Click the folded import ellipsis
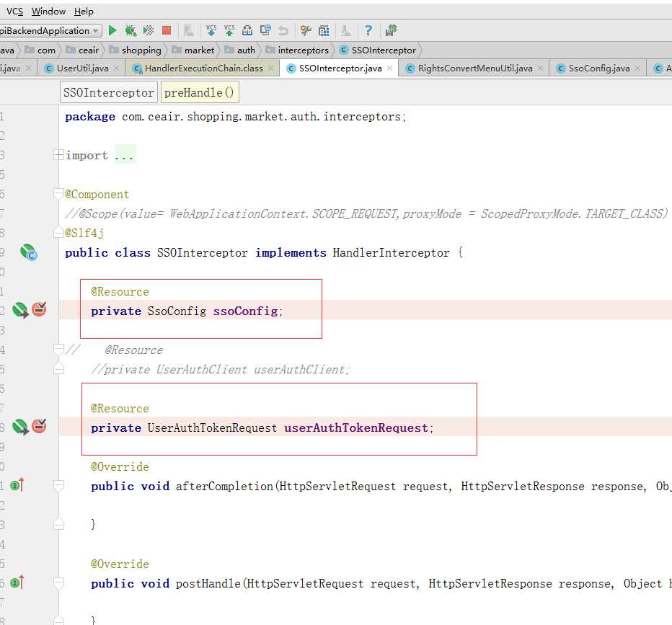The image size is (672, 625). tap(124, 156)
